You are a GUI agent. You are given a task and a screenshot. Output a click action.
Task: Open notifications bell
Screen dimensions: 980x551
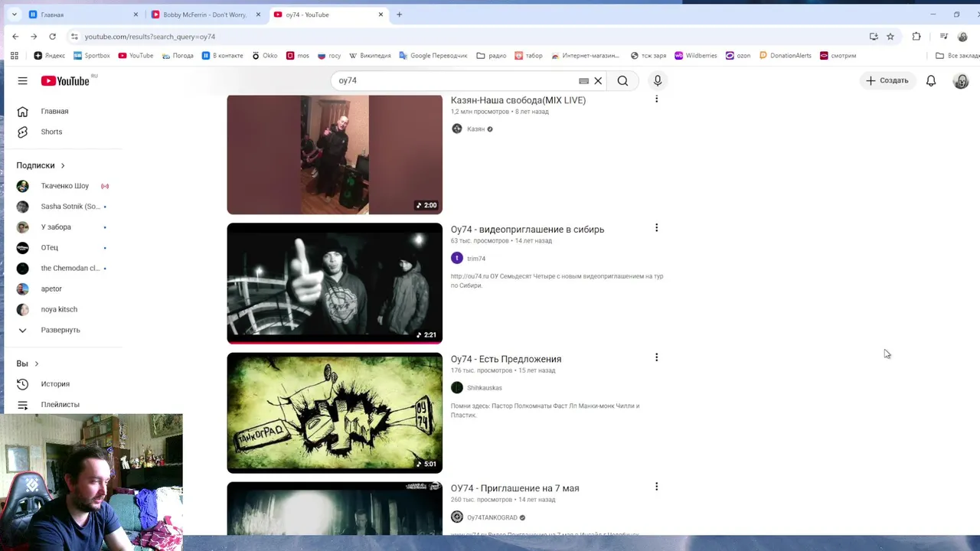(931, 80)
